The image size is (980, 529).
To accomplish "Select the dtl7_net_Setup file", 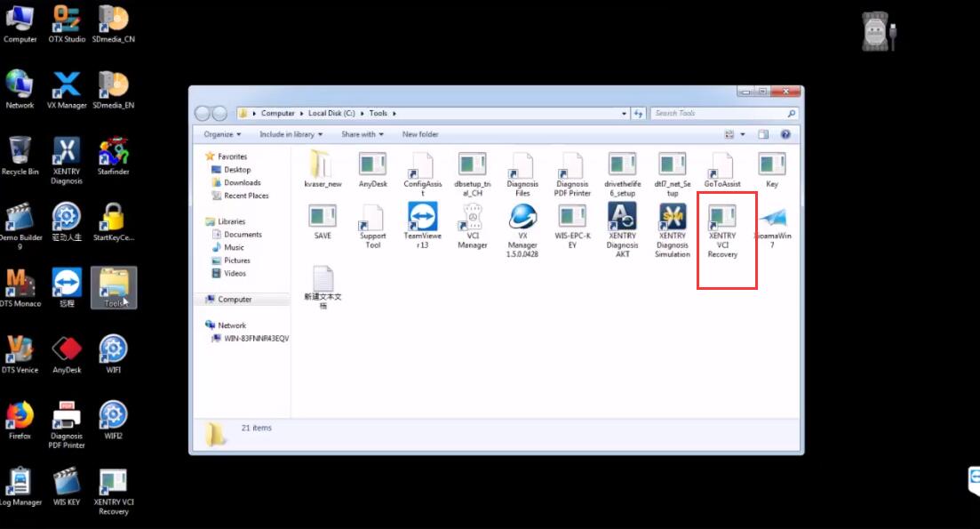I will [x=673, y=174].
